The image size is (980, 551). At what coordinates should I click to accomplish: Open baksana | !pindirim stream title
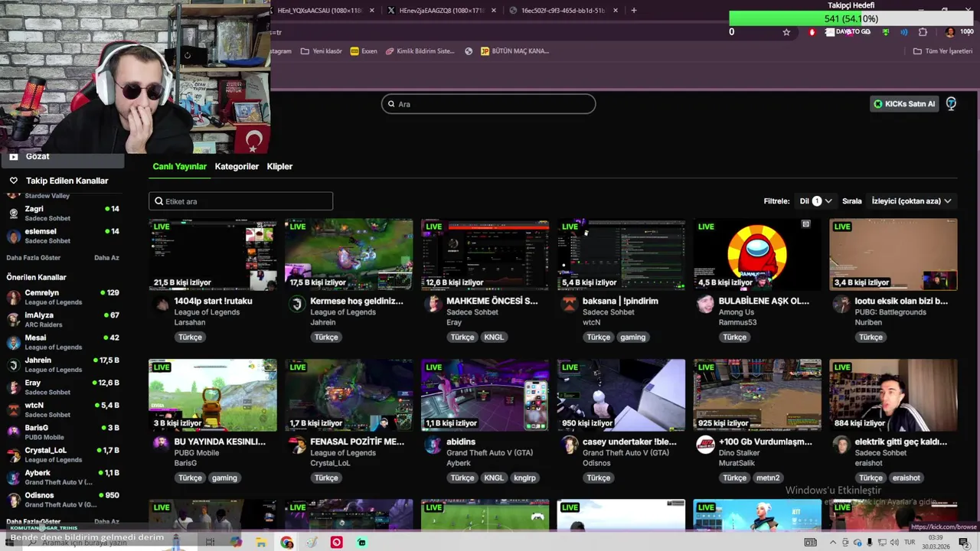[620, 301]
